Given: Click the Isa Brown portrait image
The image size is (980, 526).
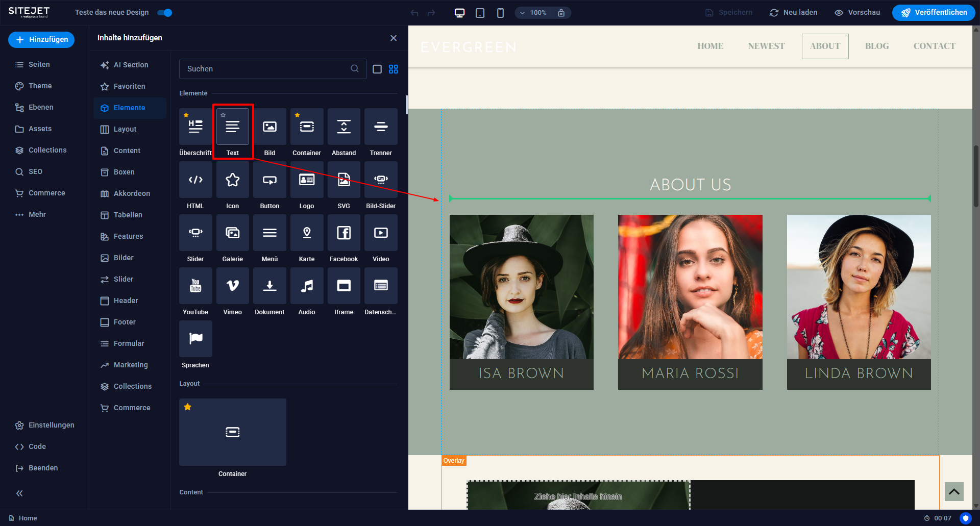Looking at the screenshot, I should [x=521, y=287].
